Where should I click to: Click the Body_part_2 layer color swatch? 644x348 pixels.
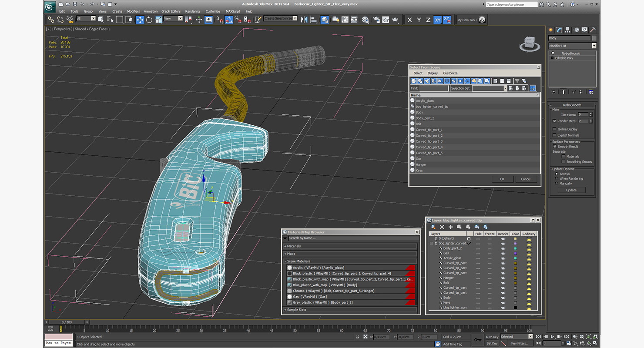pos(515,248)
